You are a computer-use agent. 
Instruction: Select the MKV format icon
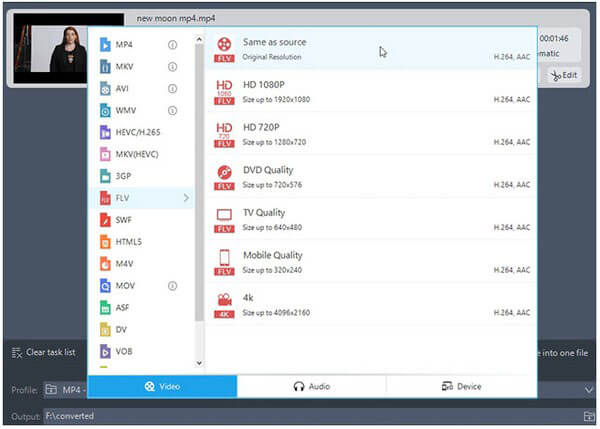tap(105, 67)
